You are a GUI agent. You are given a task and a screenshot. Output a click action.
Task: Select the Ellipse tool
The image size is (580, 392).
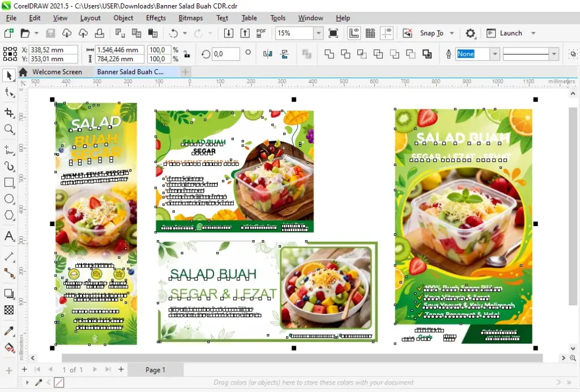click(x=9, y=199)
